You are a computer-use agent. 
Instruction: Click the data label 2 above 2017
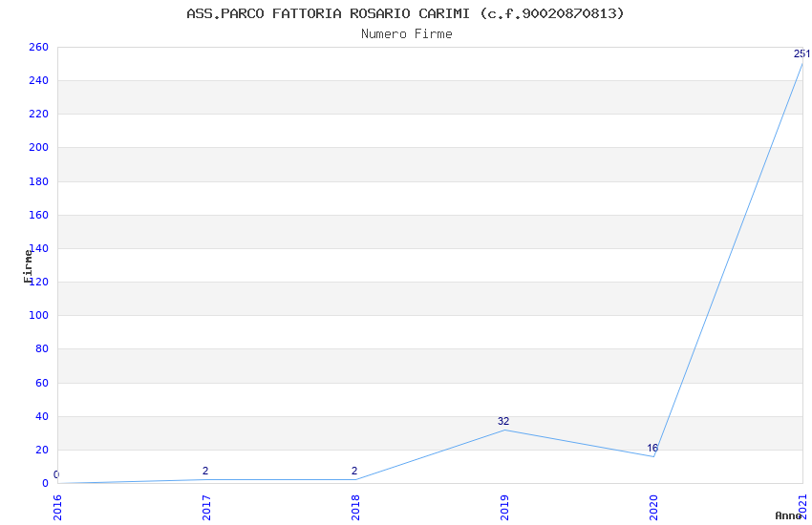pyautogui.click(x=205, y=471)
